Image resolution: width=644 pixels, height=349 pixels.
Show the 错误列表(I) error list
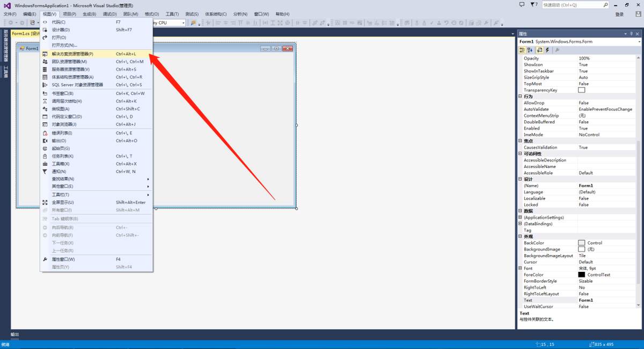(x=97, y=133)
